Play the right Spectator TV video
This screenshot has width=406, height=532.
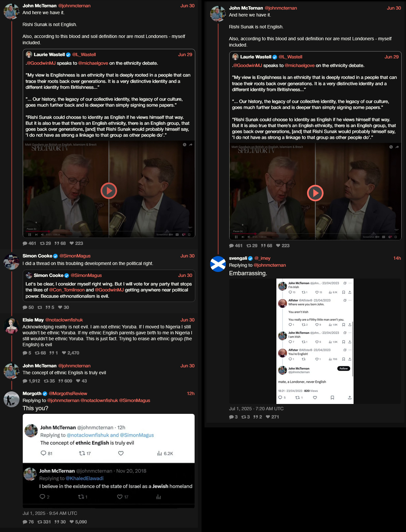[315, 193]
